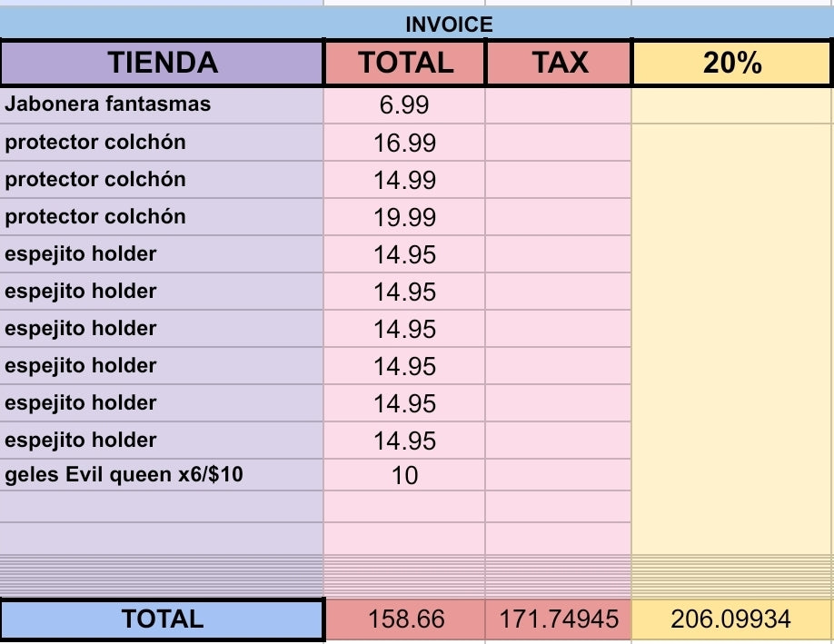Select the Jabonera fantasmas item cell
The image size is (834, 644).
click(163, 104)
